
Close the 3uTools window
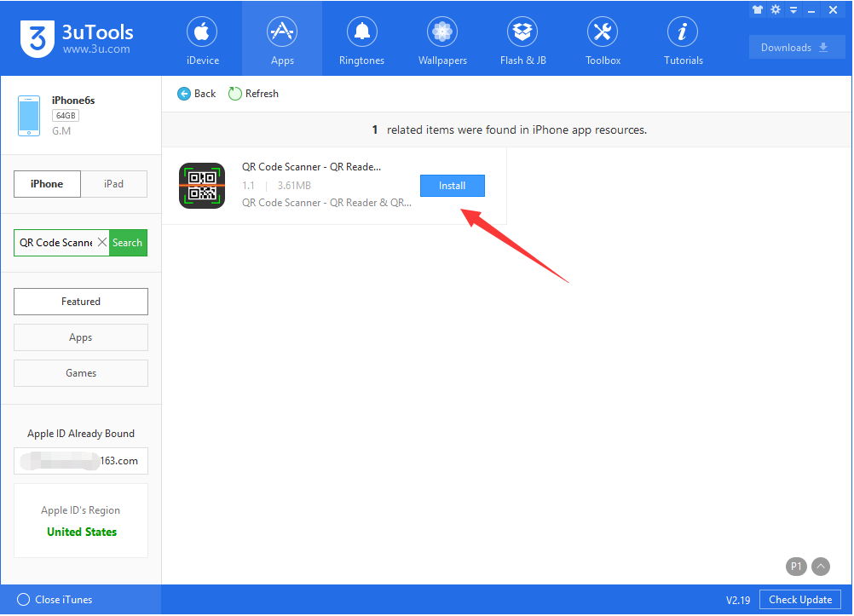click(x=833, y=10)
